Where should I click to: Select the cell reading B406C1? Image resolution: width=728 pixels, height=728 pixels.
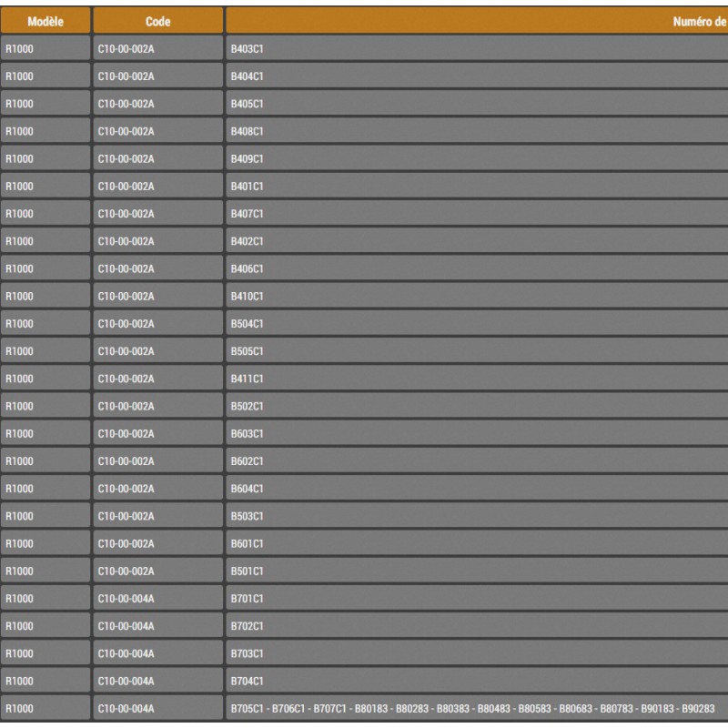(477, 268)
